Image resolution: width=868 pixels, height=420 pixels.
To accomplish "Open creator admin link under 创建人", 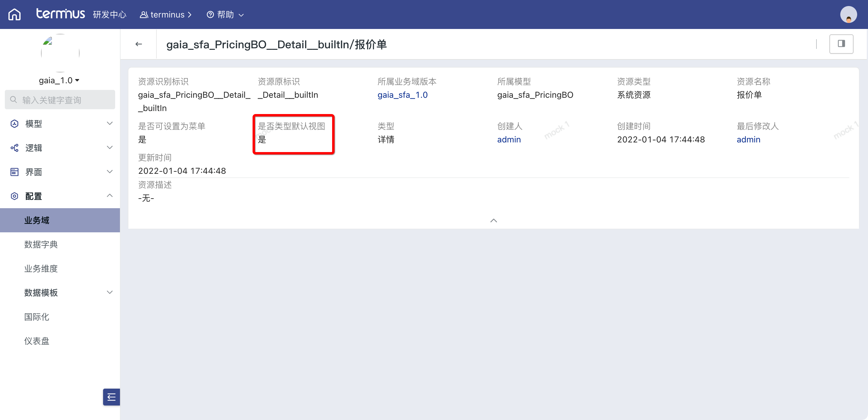I will pos(509,139).
